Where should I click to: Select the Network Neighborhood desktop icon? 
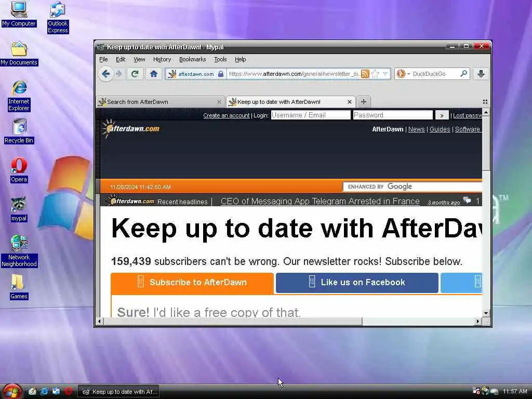pos(19,251)
